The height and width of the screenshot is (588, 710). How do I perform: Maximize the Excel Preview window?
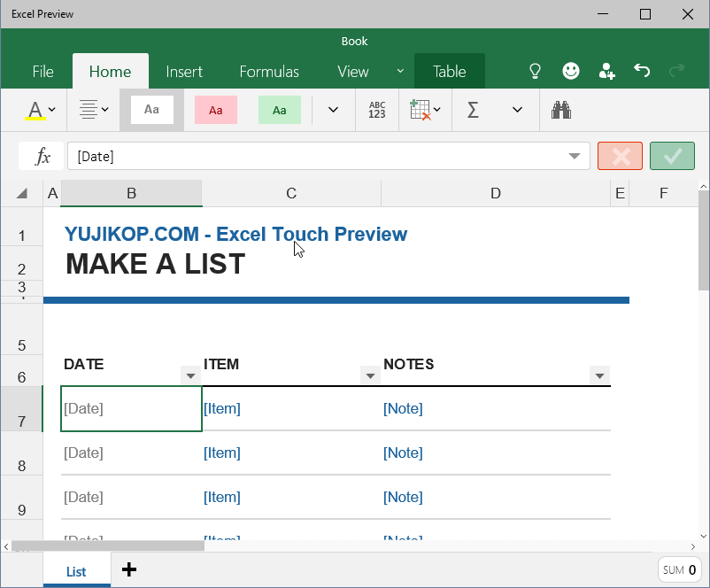pyautogui.click(x=645, y=14)
